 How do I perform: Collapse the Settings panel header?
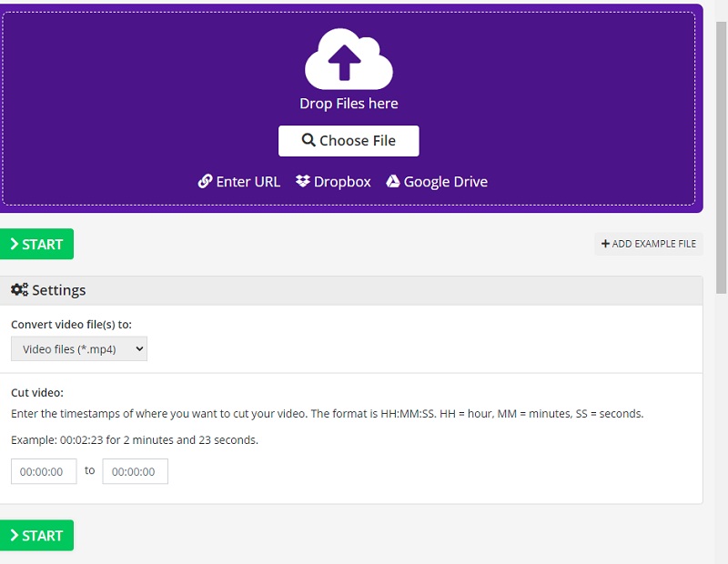351,290
